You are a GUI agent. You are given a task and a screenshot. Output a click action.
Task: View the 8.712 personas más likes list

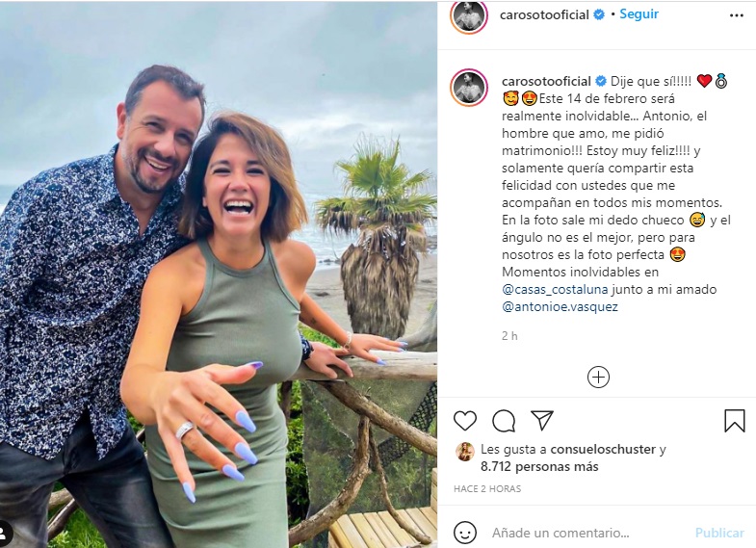click(x=539, y=466)
